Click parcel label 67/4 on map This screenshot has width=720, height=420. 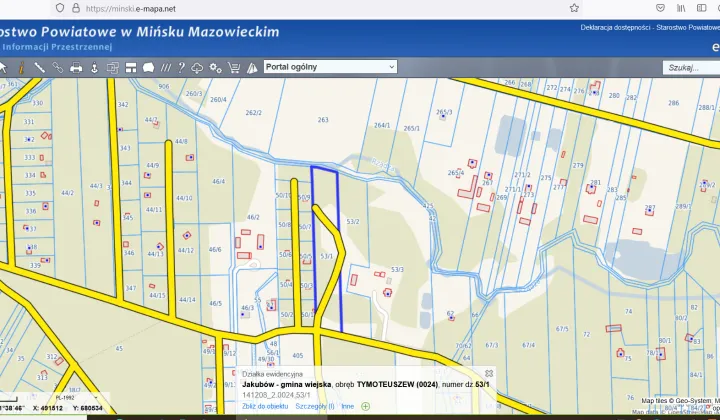coord(529,345)
